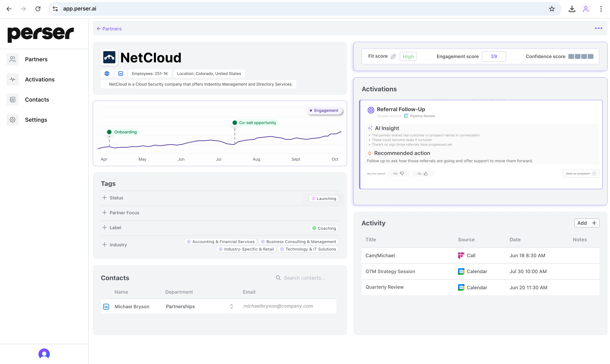Open Michael Bryson's LinkedIn profile icon
Image resolution: width=610 pixels, height=364 pixels.
coord(106,307)
